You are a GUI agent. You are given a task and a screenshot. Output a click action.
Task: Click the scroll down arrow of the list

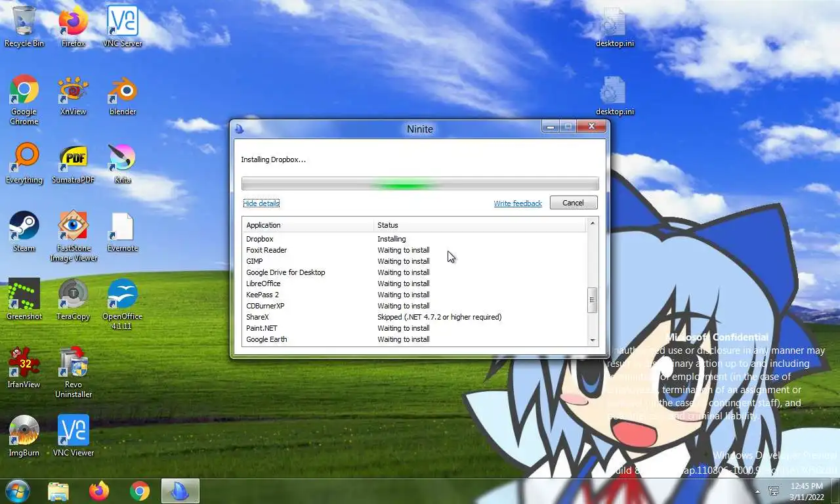[x=593, y=340]
